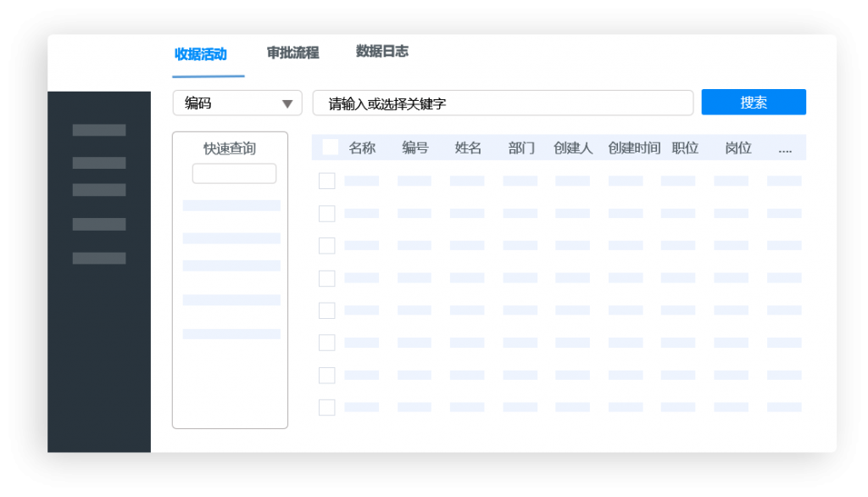Go to the 数据日志 tab

pos(381,51)
